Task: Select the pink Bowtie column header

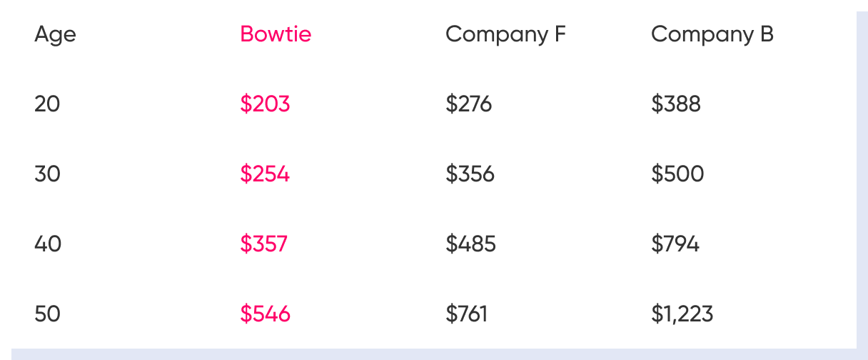Action: tap(276, 34)
